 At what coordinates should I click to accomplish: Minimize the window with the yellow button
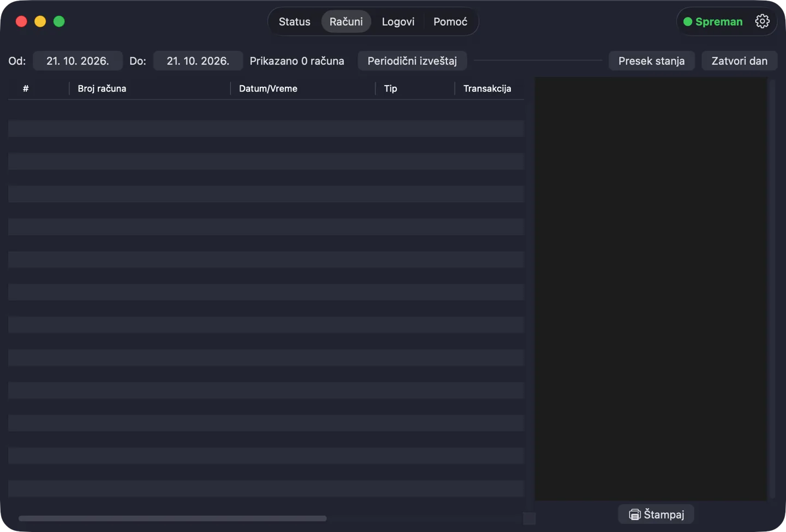[40, 21]
